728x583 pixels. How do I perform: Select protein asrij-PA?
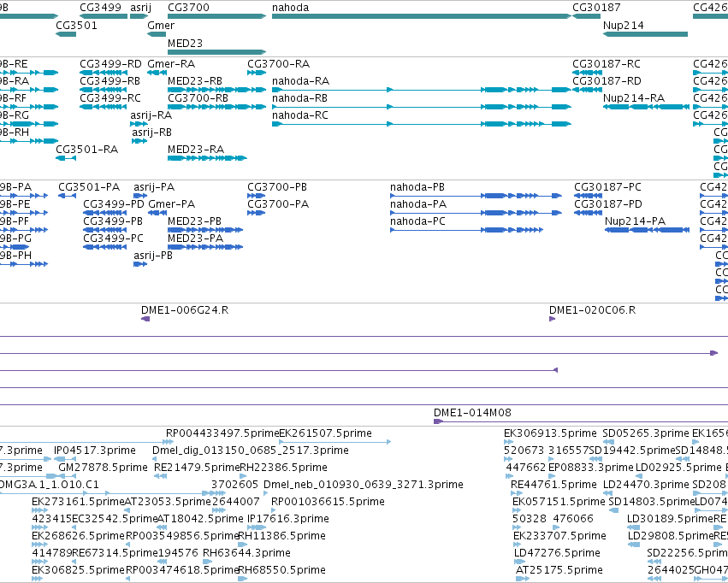click(140, 196)
